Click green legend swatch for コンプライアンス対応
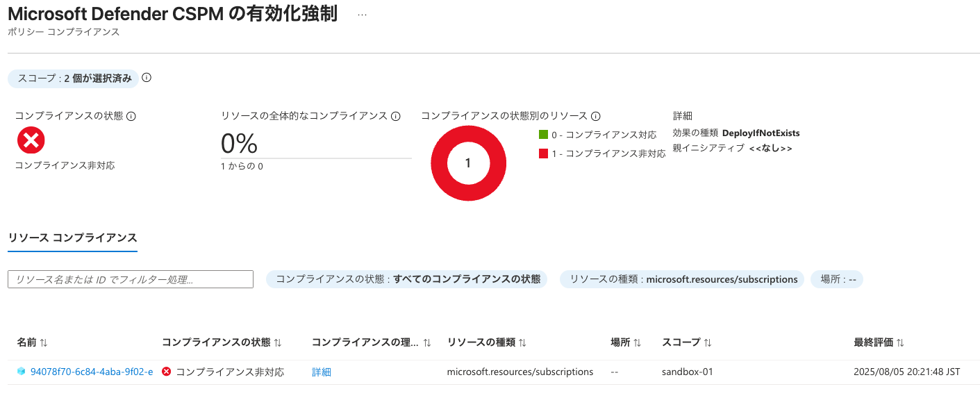 [x=543, y=134]
